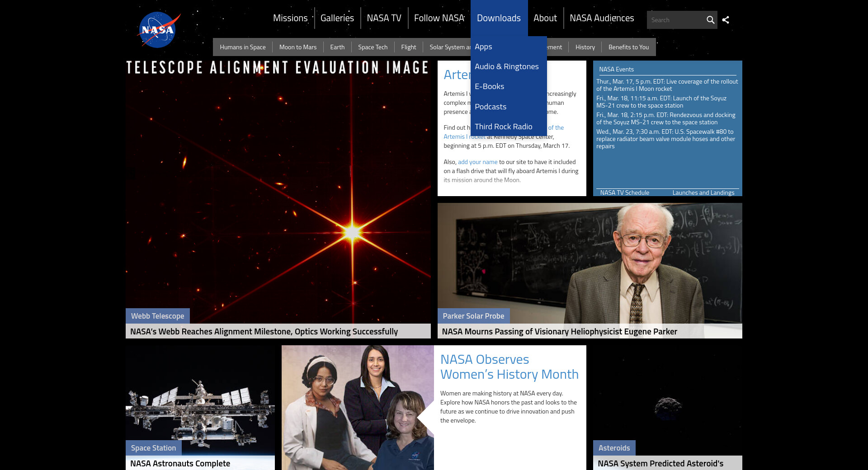Open the History topic
This screenshot has width=868, height=470.
(x=585, y=47)
